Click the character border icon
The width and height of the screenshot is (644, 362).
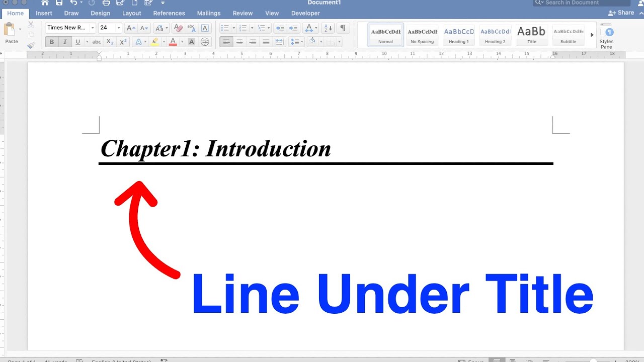[205, 28]
